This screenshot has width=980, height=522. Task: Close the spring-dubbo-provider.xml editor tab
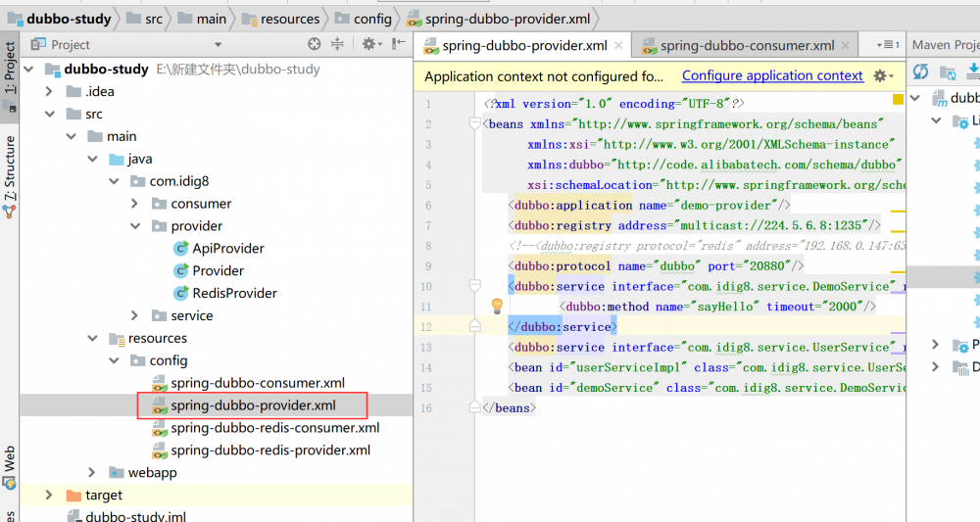click(x=619, y=45)
